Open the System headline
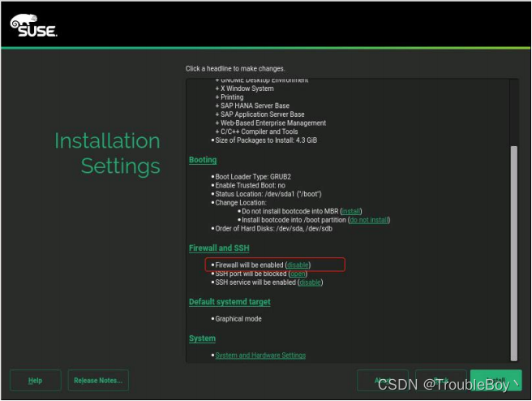Viewport: 532px width, 401px height. point(202,338)
